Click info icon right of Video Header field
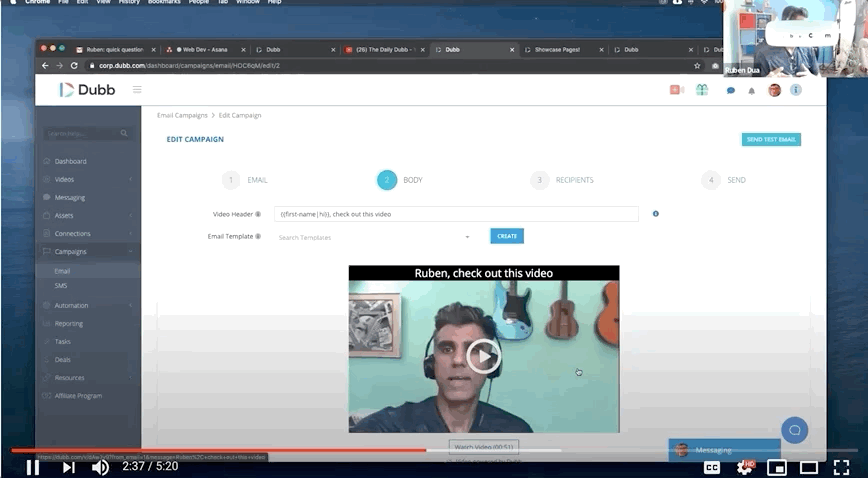 (x=655, y=214)
